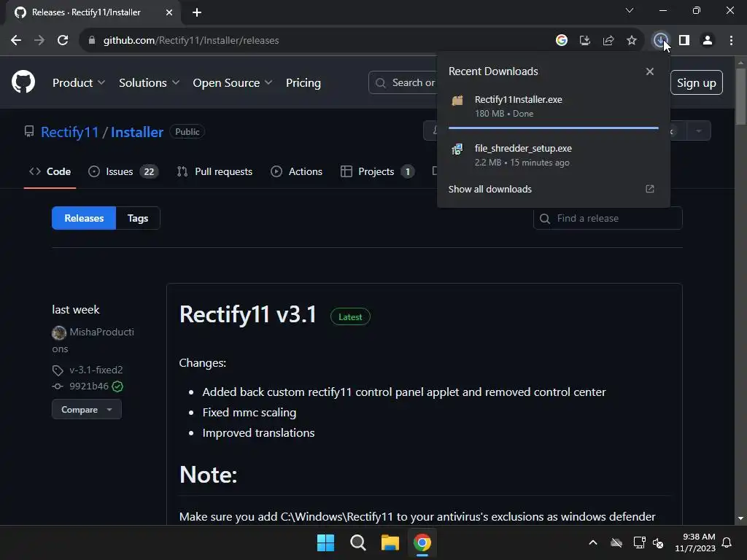Show hidden system tray icons
Screen dimensions: 747x560
tap(593, 542)
